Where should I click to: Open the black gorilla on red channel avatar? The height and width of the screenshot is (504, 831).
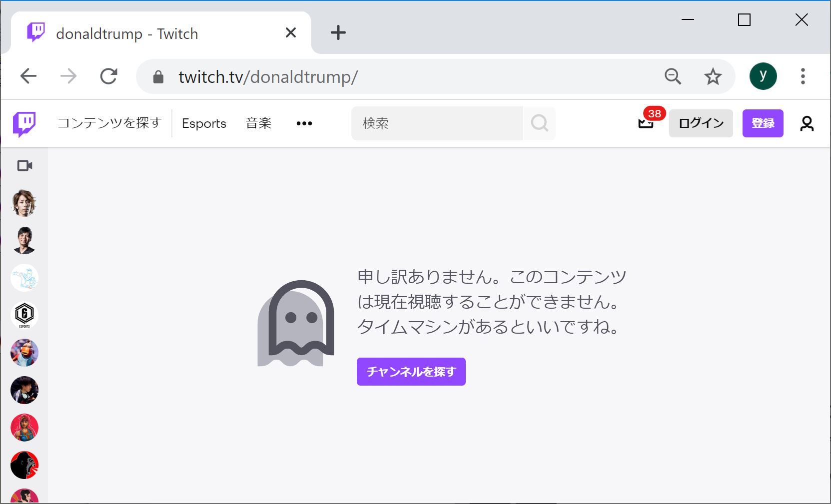pos(24,465)
